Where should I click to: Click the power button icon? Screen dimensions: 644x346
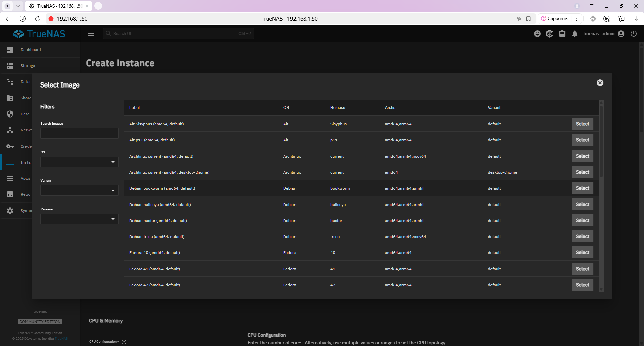coord(634,34)
